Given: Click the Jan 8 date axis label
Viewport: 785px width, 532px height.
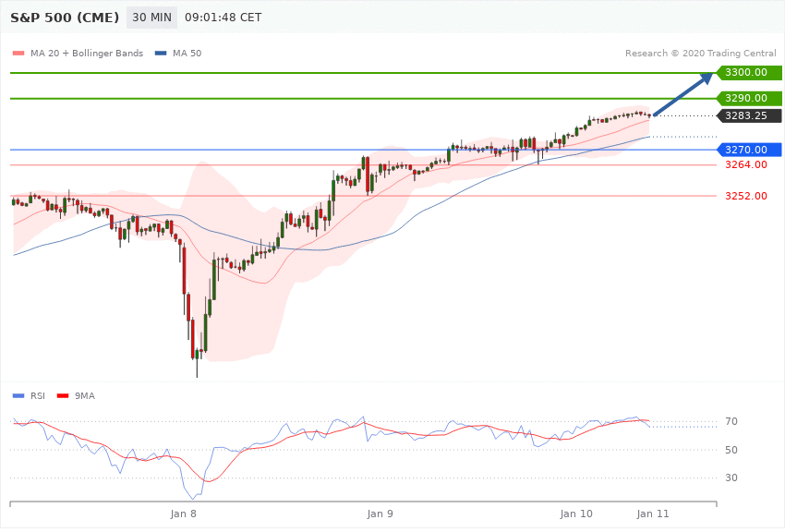Looking at the screenshot, I should (183, 514).
